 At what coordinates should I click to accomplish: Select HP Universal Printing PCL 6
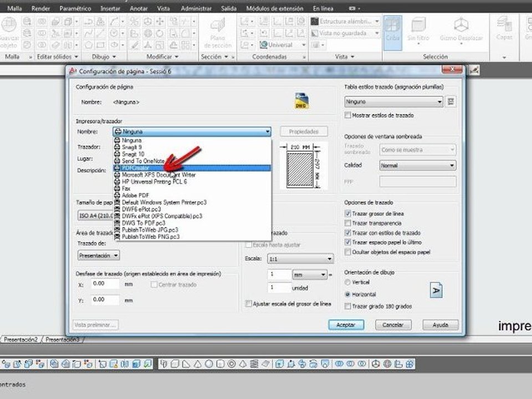tap(192, 182)
